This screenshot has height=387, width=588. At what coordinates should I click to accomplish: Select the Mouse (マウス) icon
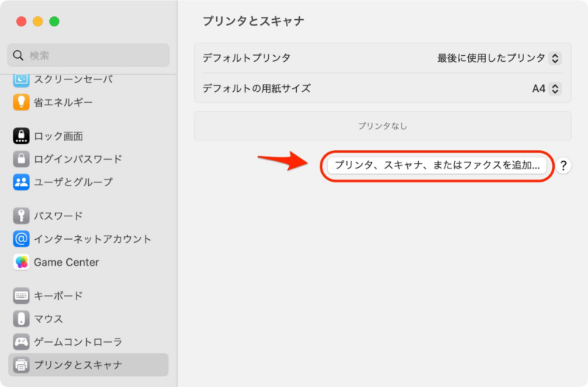(x=21, y=319)
